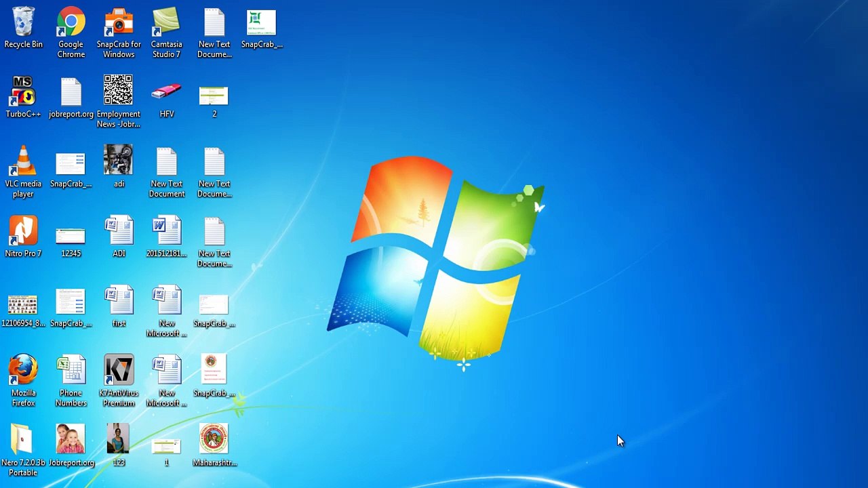Click the TurboC++ shortcut icon
This screenshot has width=868, height=488.
23,92
